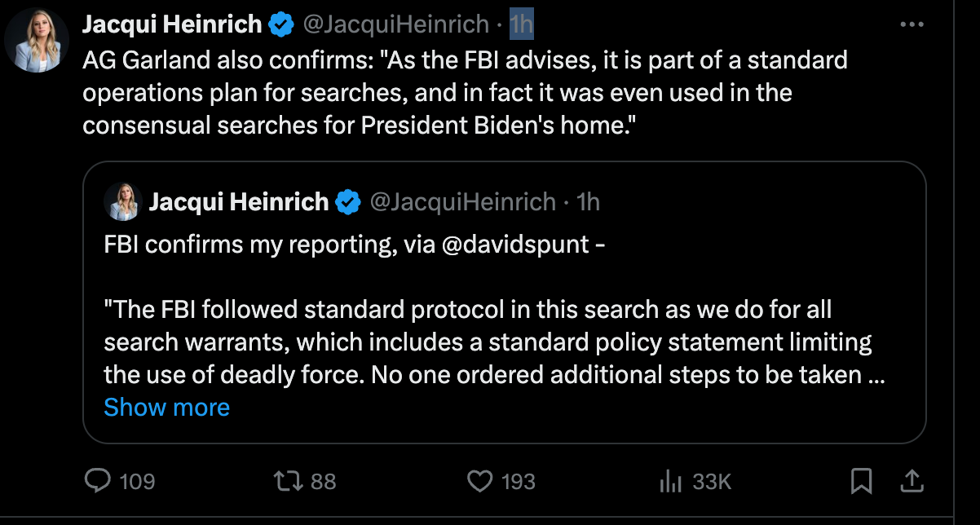Screen dimensions: 980x525
Task: Click Jacqui Heinrich's verified badge
Action: (x=280, y=24)
